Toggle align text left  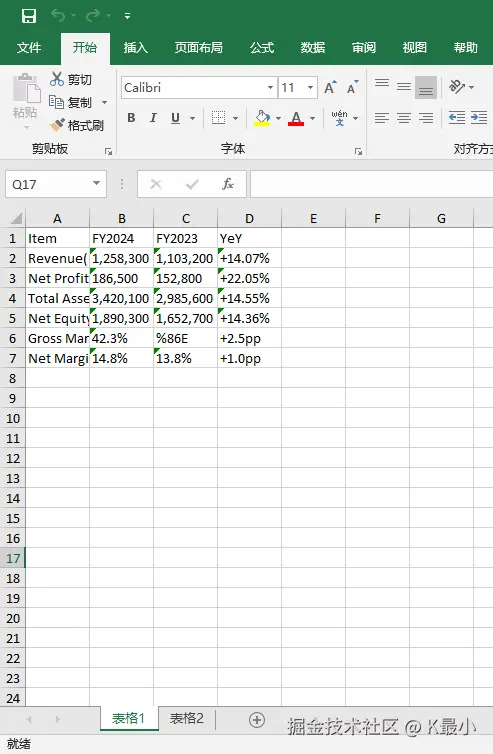(382, 118)
